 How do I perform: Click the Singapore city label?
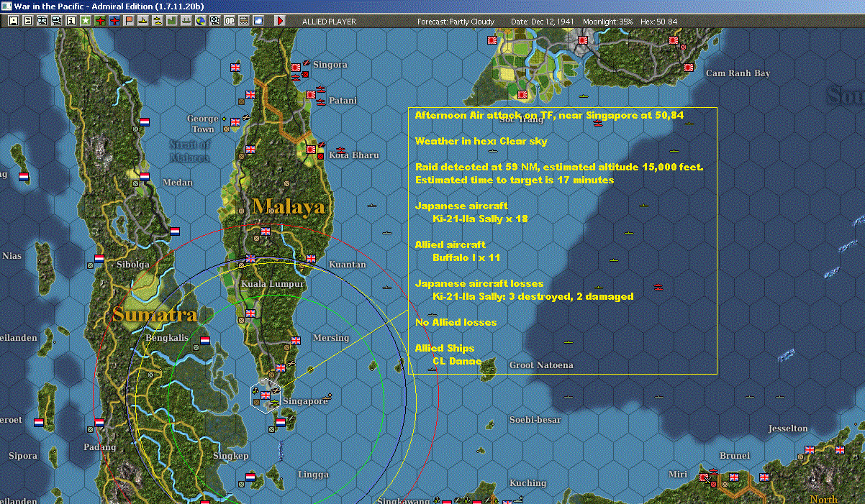305,401
